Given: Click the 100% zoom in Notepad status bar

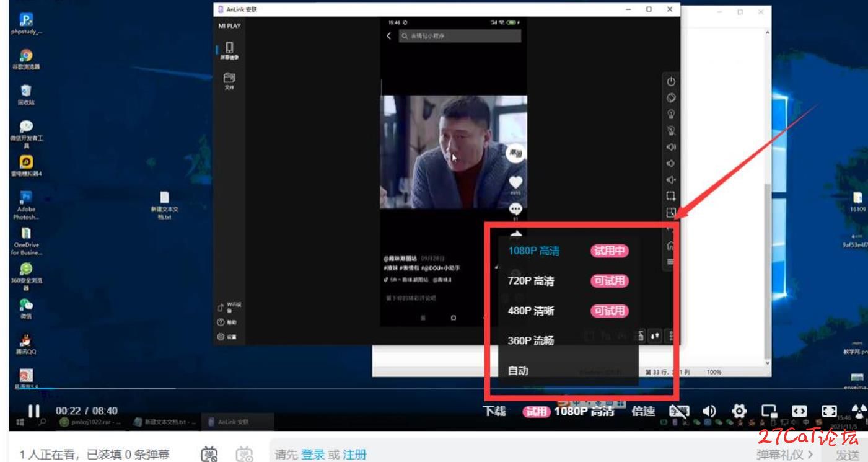Looking at the screenshot, I should click(714, 372).
